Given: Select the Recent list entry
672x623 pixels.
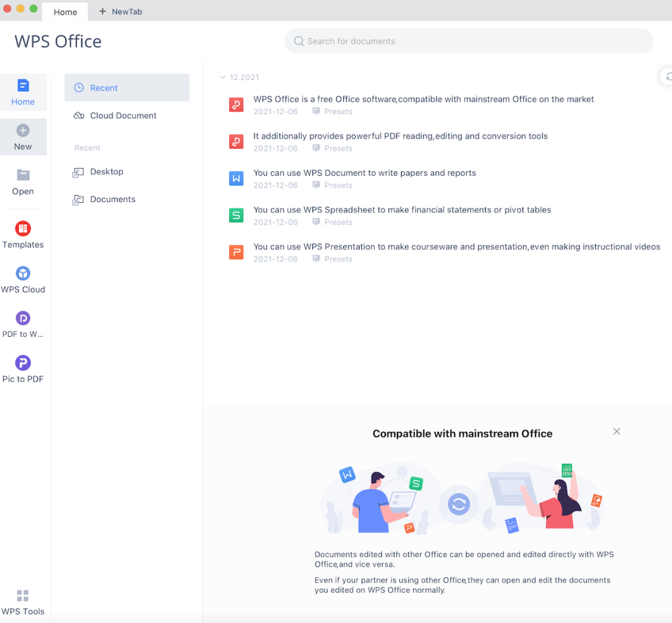Looking at the screenshot, I should click(x=127, y=87).
